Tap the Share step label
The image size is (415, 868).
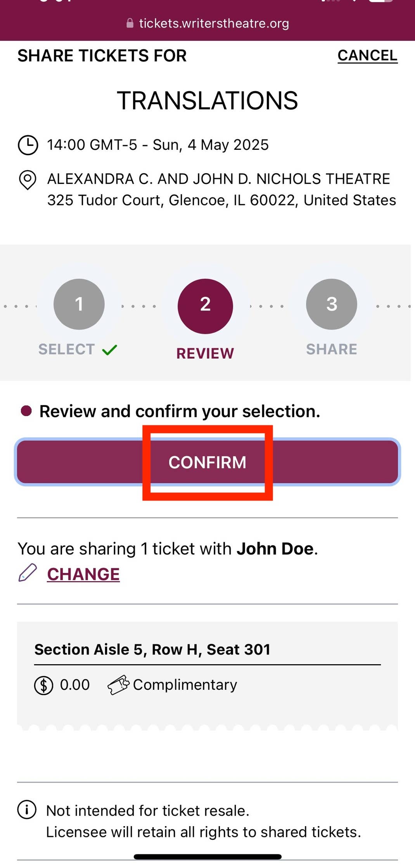331,349
